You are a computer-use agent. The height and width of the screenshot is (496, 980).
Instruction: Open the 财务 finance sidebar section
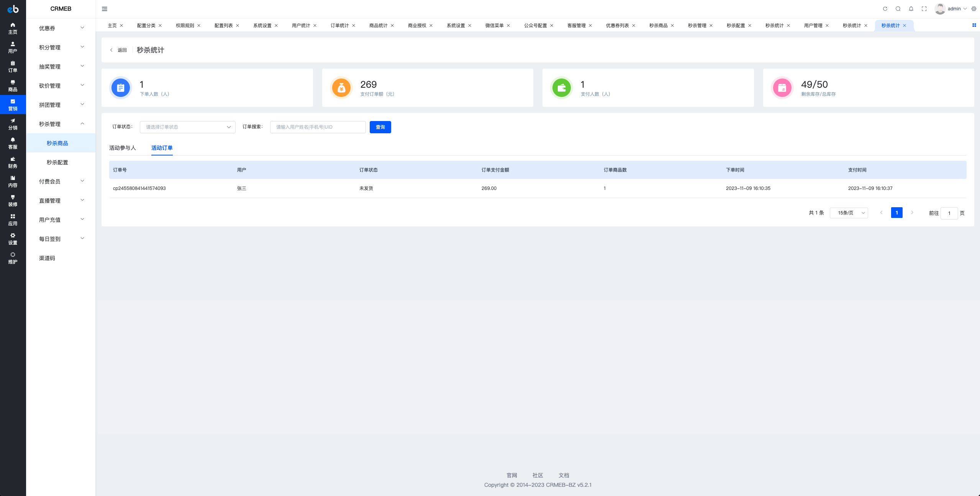click(x=13, y=162)
